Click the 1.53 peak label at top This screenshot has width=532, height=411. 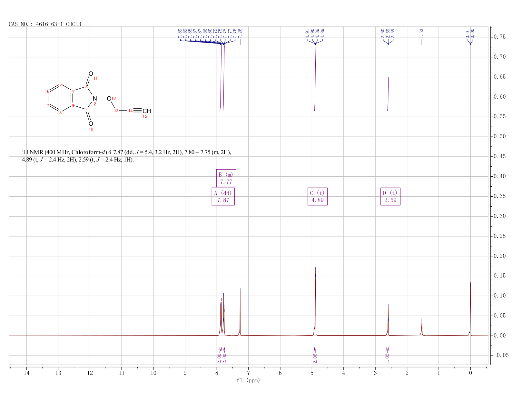click(x=421, y=33)
